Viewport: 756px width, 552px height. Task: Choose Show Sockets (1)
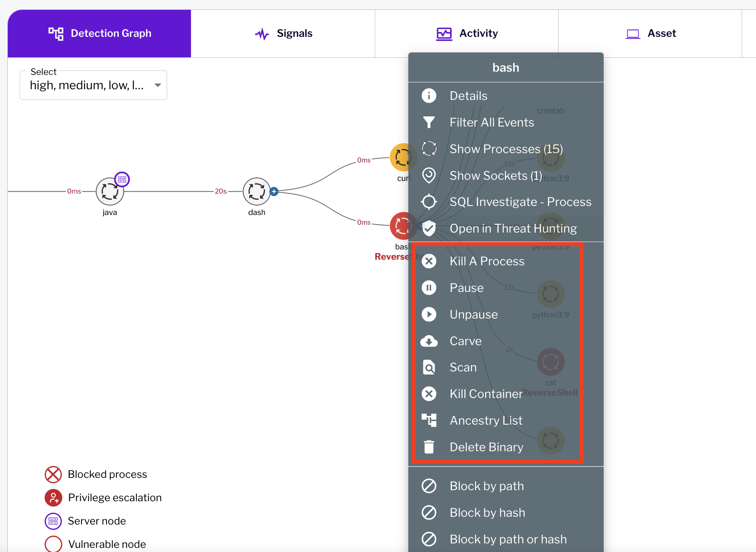(x=506, y=176)
